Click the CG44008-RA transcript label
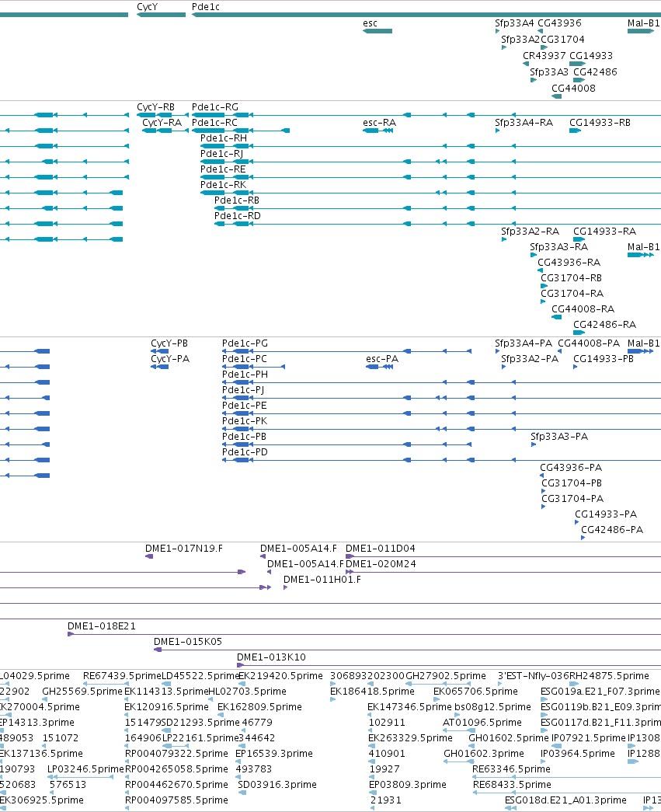 coord(583,308)
